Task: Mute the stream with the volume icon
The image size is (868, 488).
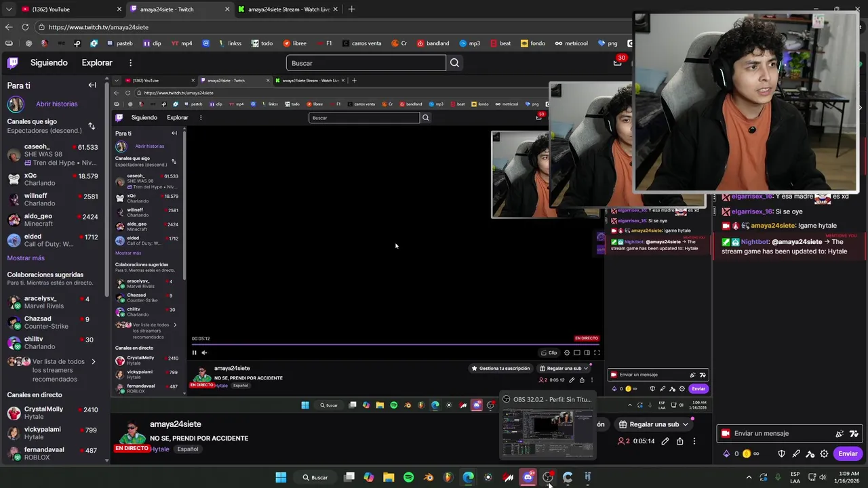Action: point(204,352)
